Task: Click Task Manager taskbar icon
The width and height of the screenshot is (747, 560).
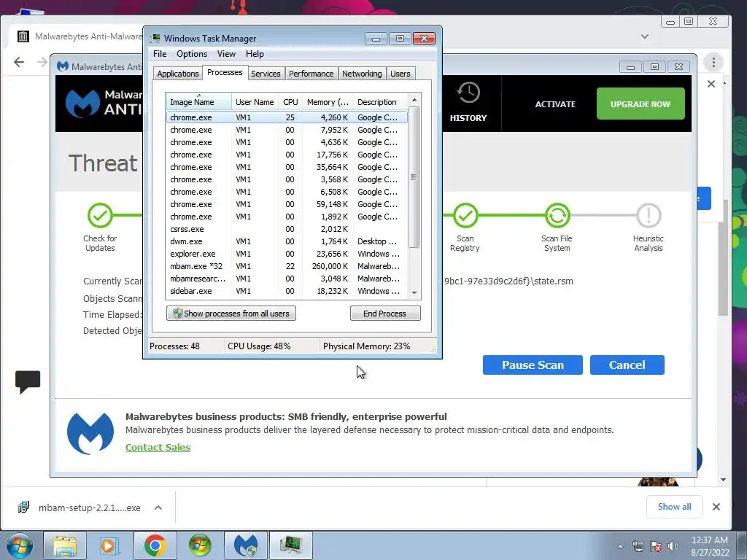Action: (x=290, y=545)
